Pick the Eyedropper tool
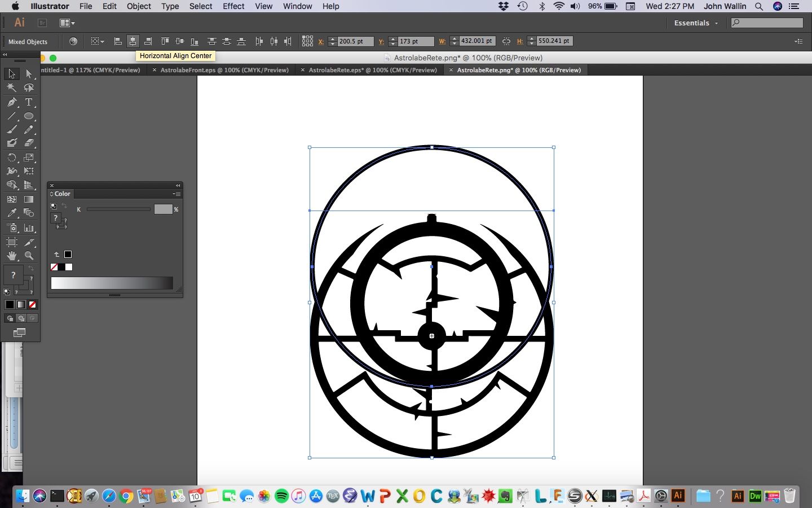 [12, 213]
